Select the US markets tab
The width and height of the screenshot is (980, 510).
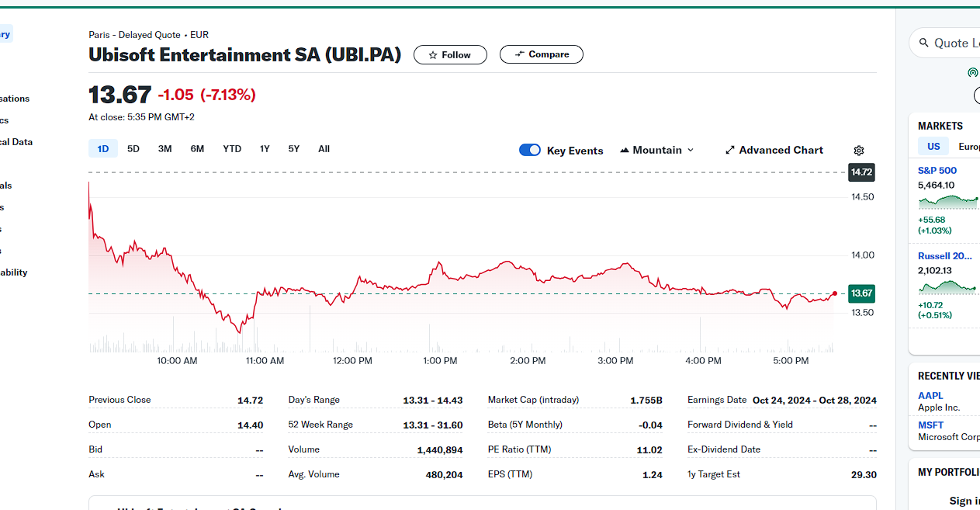pyautogui.click(x=933, y=146)
